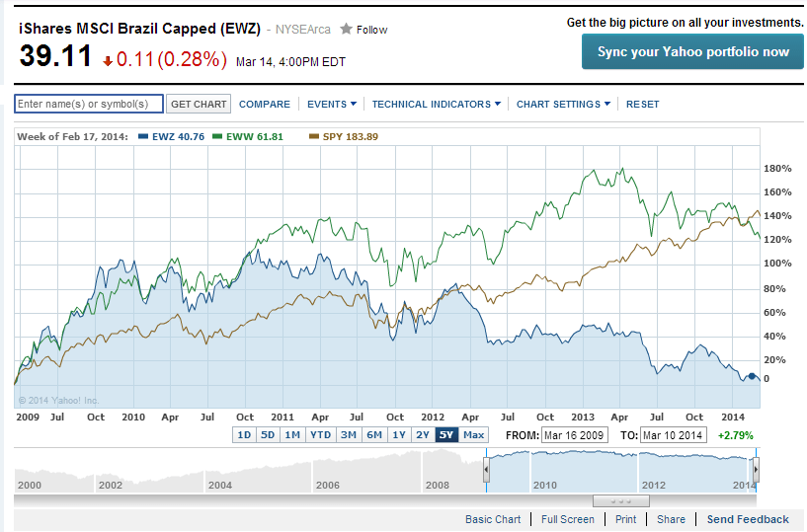Screen dimensions: 807x532
Task: Click the Follow label
Action: [371, 30]
